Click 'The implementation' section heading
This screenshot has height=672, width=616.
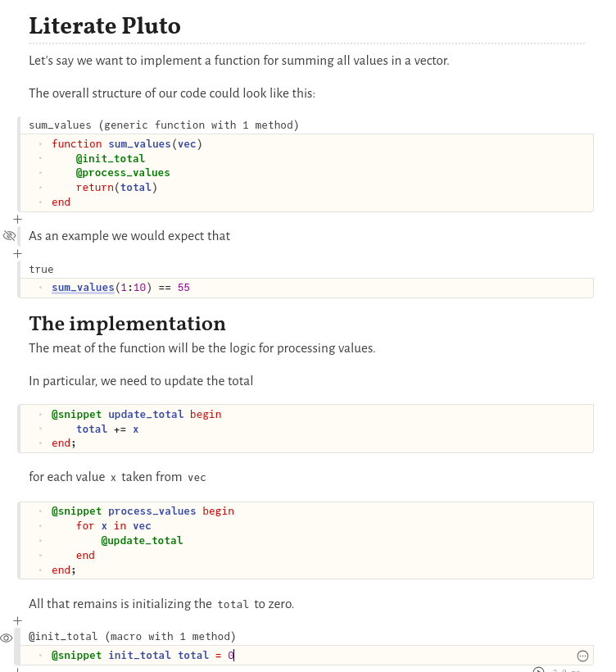point(127,324)
